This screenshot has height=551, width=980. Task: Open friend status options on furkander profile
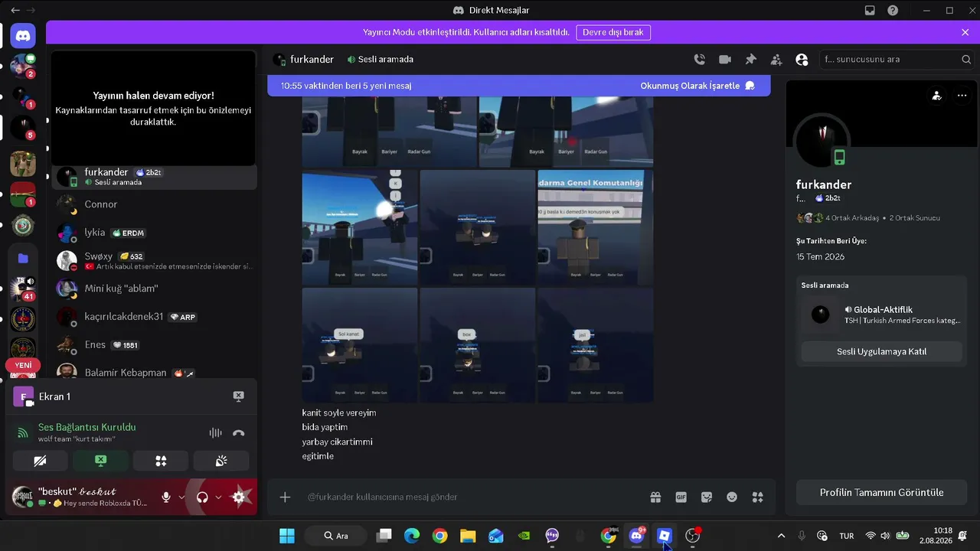click(936, 96)
